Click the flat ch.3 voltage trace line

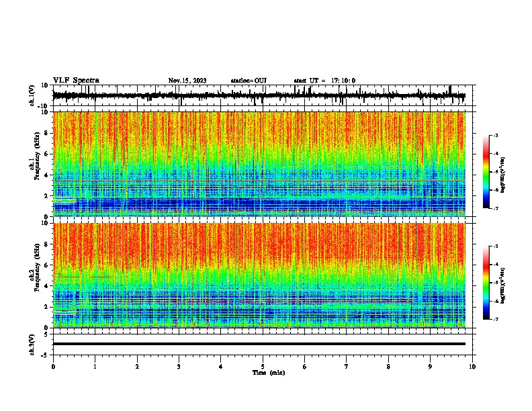pyautogui.click(x=259, y=344)
